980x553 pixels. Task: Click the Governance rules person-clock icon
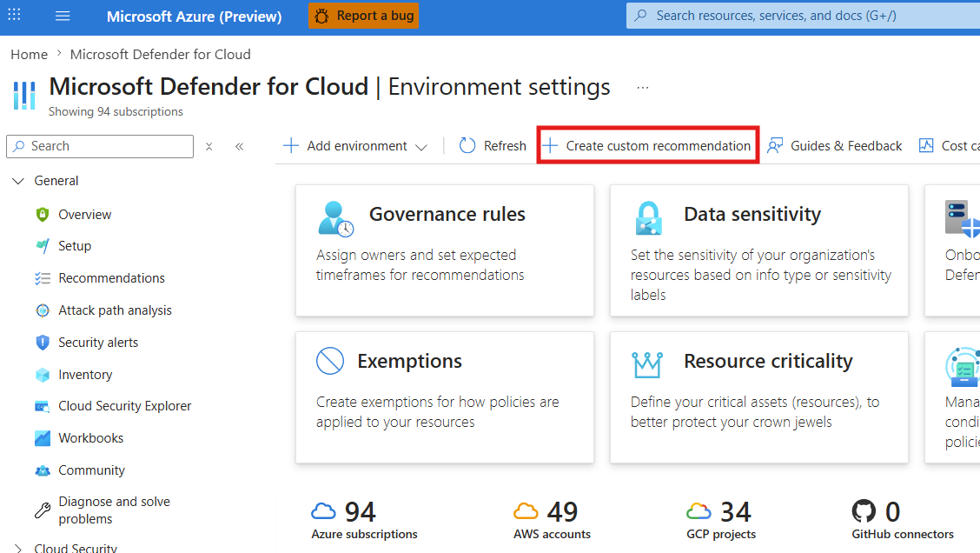click(x=335, y=219)
